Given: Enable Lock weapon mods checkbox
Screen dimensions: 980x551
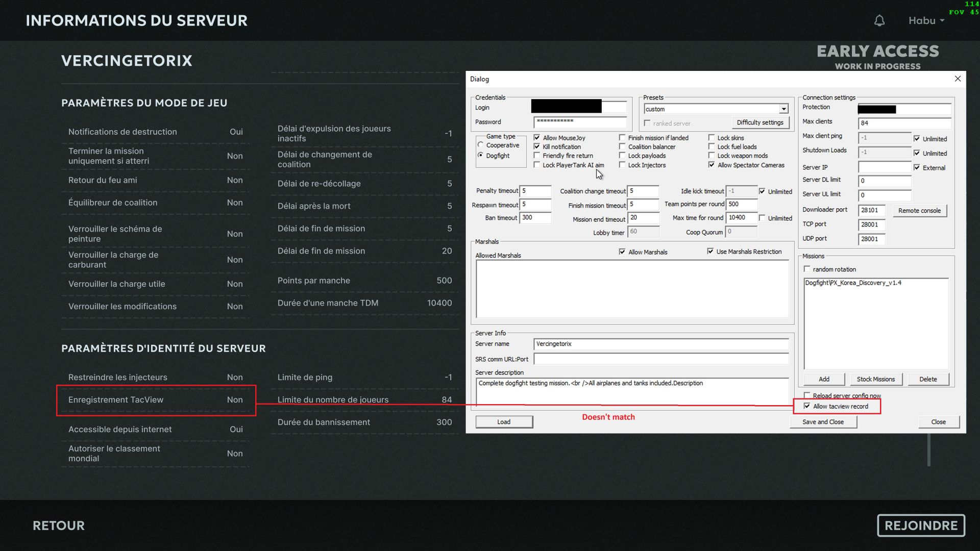Looking at the screenshot, I should coord(712,156).
